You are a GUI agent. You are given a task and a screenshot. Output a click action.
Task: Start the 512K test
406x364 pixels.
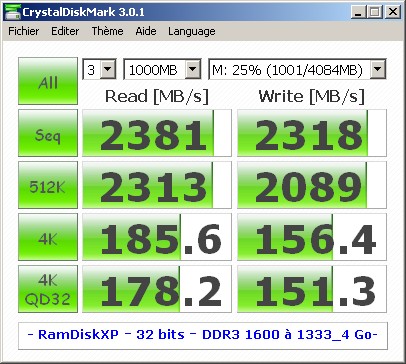[48, 185]
